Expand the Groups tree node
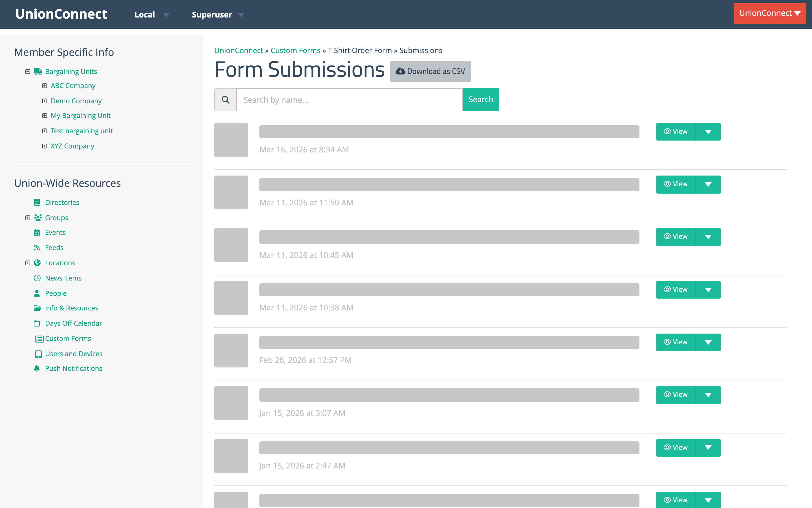Image resolution: width=812 pixels, height=508 pixels. [28, 218]
